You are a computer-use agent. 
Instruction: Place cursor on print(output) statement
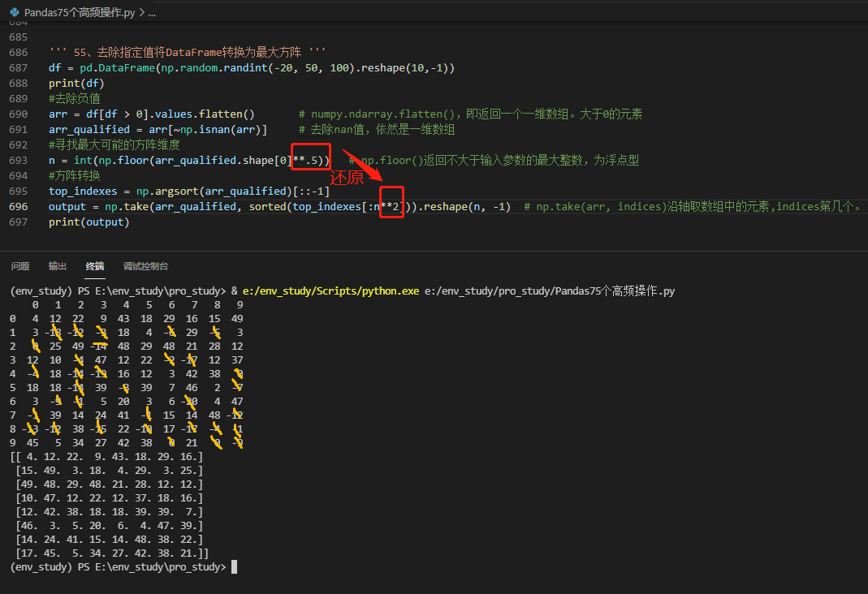coord(89,222)
